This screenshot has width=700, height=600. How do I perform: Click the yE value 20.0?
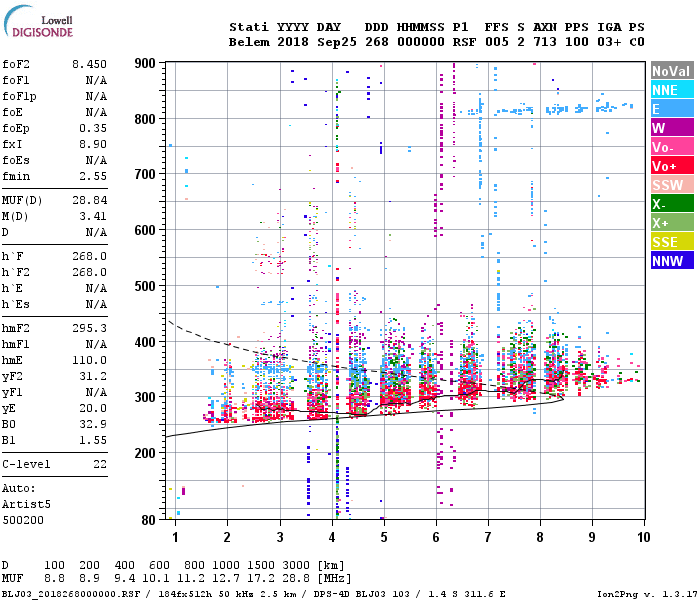coord(93,408)
